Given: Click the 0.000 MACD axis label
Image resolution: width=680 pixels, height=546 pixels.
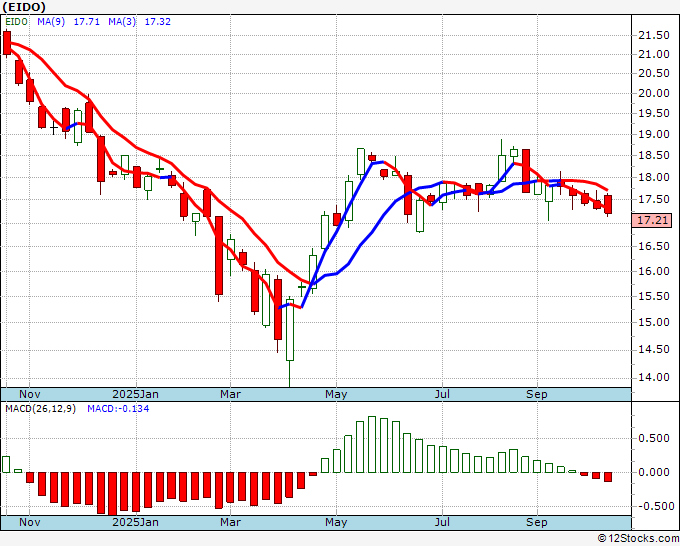Looking at the screenshot, I should tap(654, 472).
